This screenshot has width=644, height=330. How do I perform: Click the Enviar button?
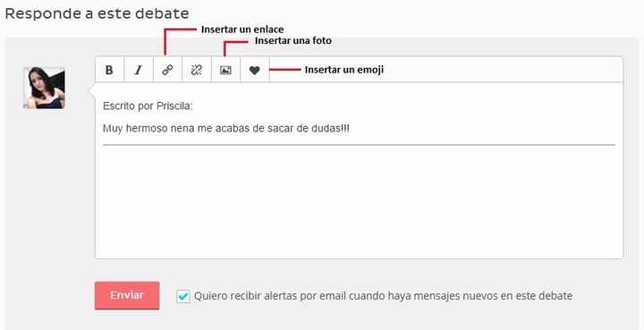point(127,295)
